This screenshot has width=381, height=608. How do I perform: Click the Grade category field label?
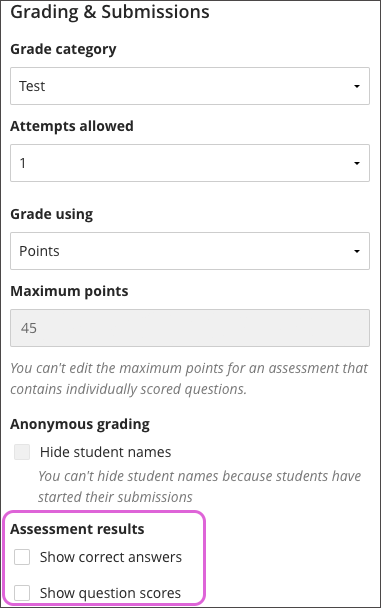click(63, 50)
